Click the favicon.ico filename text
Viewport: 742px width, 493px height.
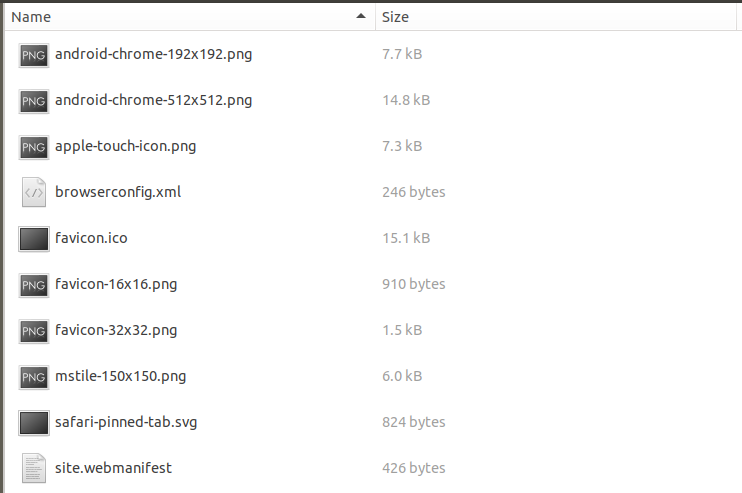[x=91, y=238]
